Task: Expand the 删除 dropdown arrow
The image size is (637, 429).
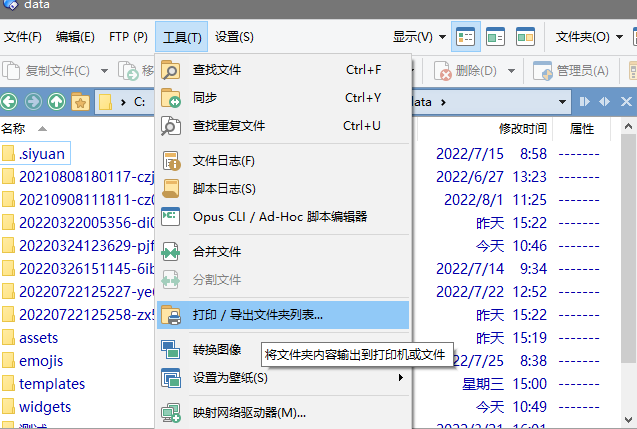Action: click(511, 71)
